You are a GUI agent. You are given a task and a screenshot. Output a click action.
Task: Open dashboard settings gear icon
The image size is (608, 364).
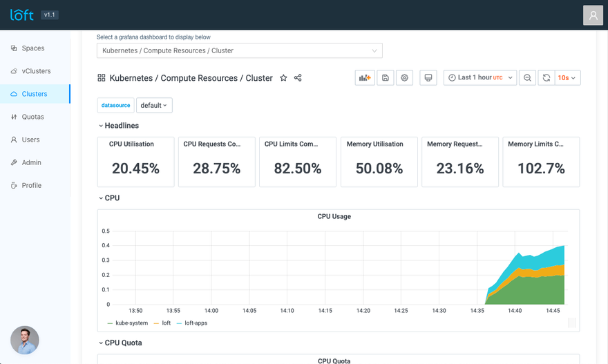405,78
